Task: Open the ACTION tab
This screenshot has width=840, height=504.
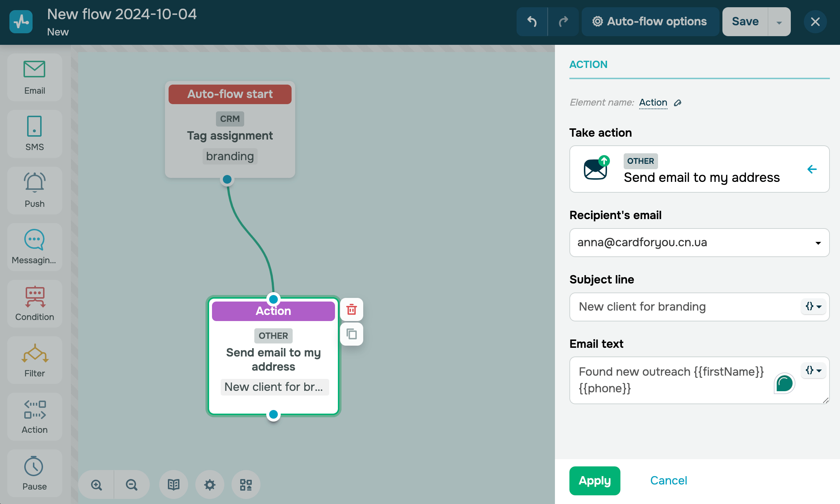Action: [x=588, y=65]
